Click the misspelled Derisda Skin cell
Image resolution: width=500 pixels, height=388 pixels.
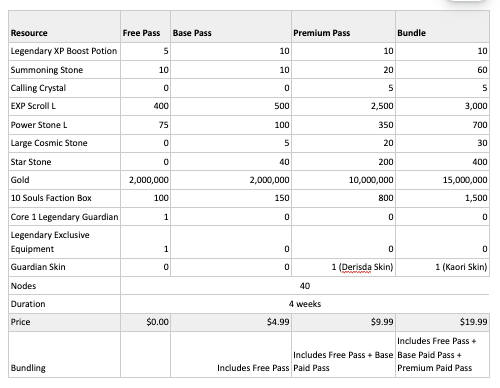coord(343,267)
